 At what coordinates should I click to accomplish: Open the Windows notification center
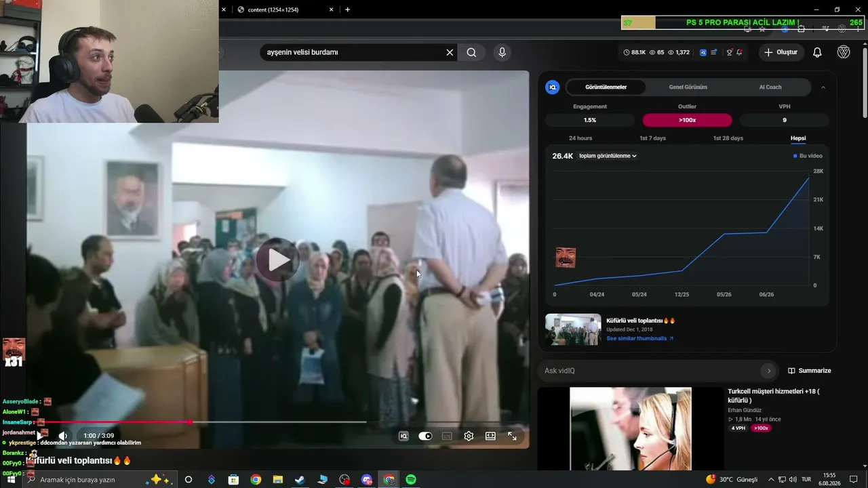[x=853, y=479]
